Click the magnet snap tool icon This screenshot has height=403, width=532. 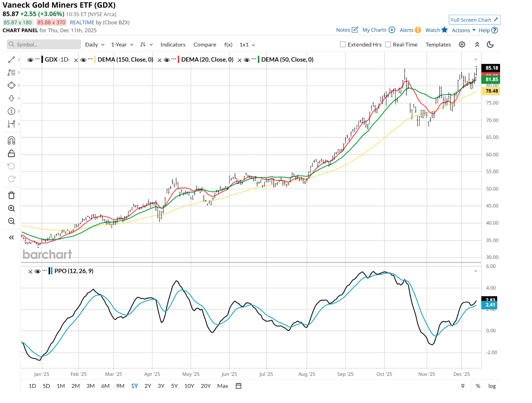[x=11, y=141]
